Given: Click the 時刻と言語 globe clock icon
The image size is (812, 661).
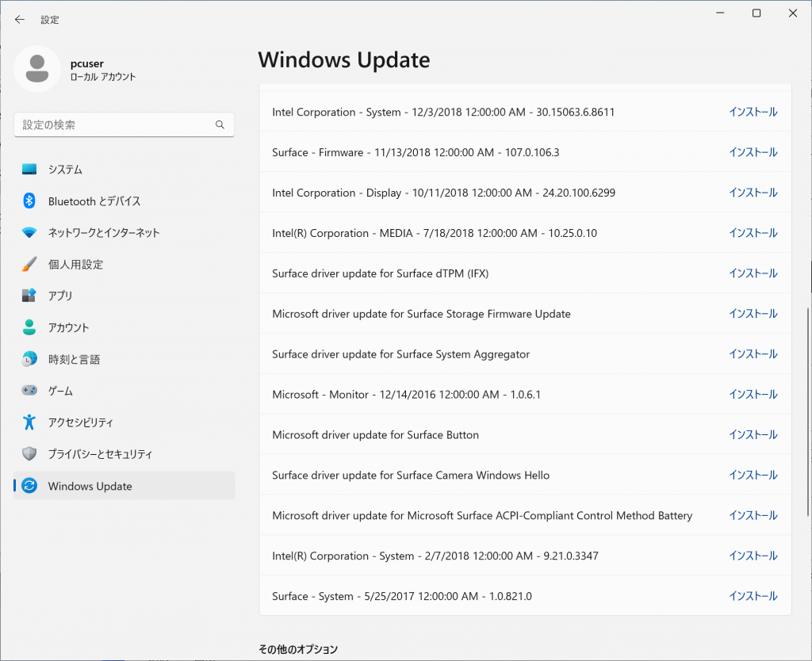Looking at the screenshot, I should click(x=29, y=359).
